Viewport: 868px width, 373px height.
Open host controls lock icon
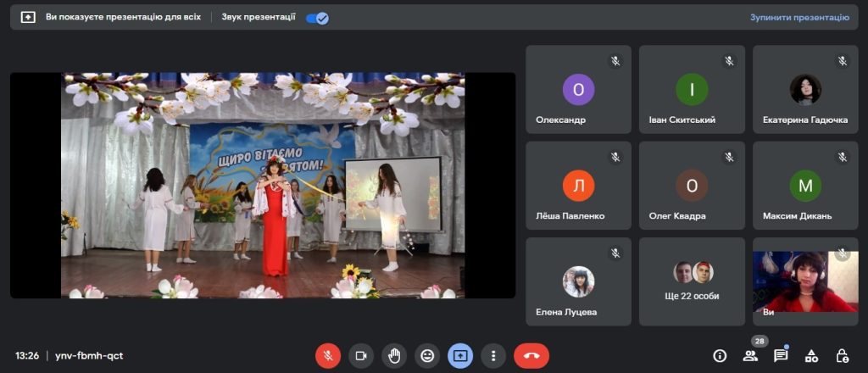842,355
